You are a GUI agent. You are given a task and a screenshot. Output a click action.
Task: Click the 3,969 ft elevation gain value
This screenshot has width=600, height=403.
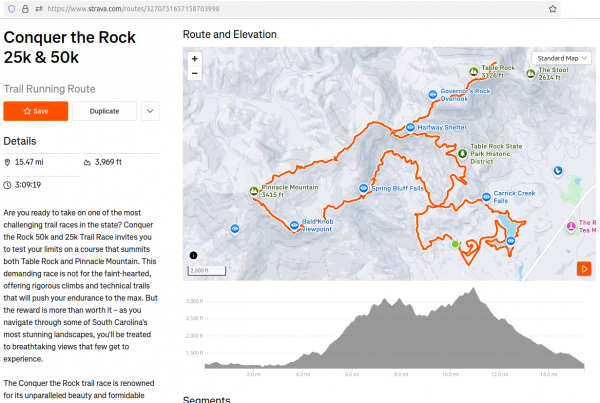(x=108, y=162)
